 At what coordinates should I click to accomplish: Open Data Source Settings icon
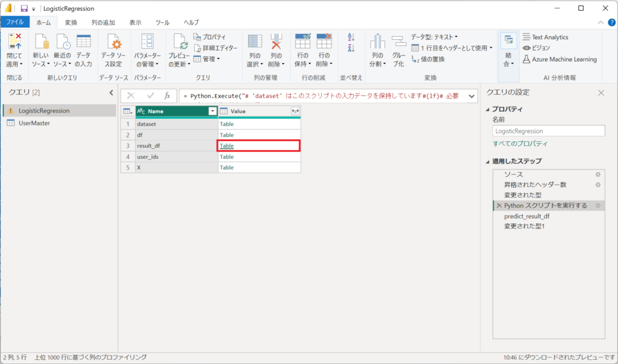point(113,42)
